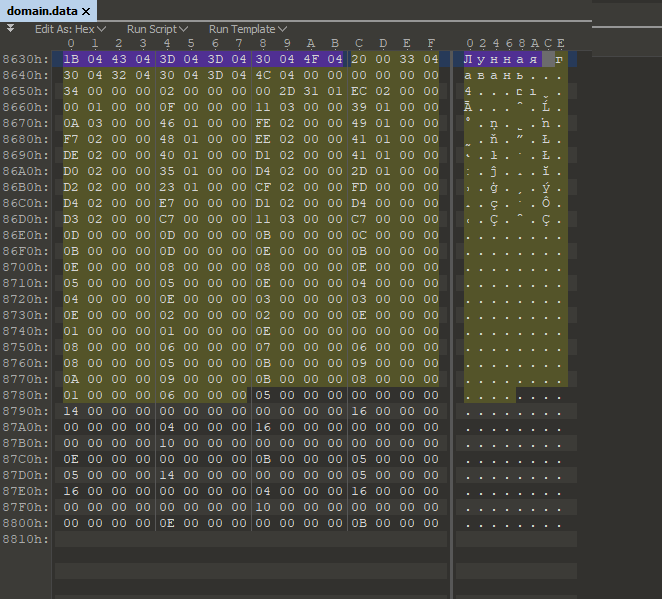Select byte D3 in row 86D0h
The image size is (662, 599).
pyautogui.click(x=71, y=220)
